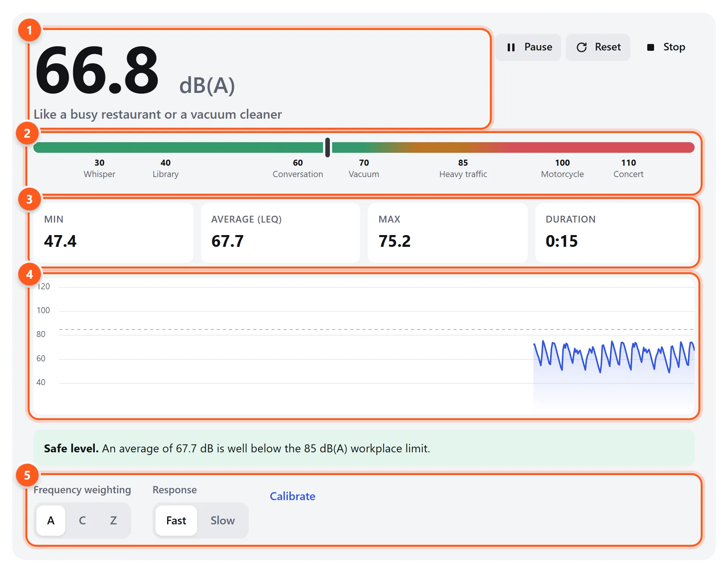Screen dimensions: 728x571
Task: Click the level marker on the decibel bar
Action: click(328, 147)
